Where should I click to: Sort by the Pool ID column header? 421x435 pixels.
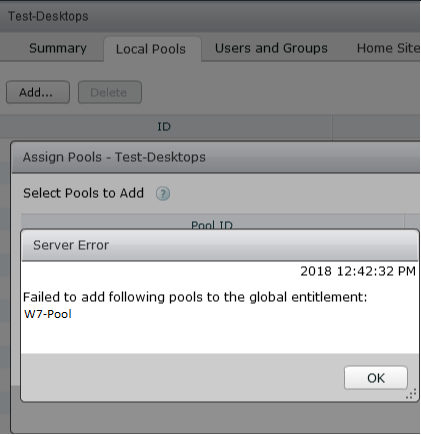coord(212,224)
